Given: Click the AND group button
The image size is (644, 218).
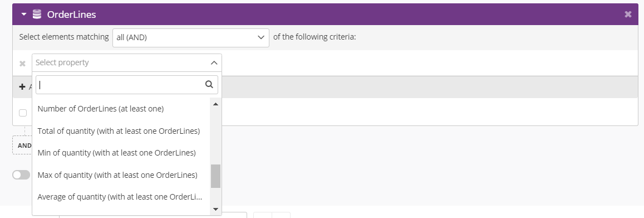Looking at the screenshot, I should (23, 145).
